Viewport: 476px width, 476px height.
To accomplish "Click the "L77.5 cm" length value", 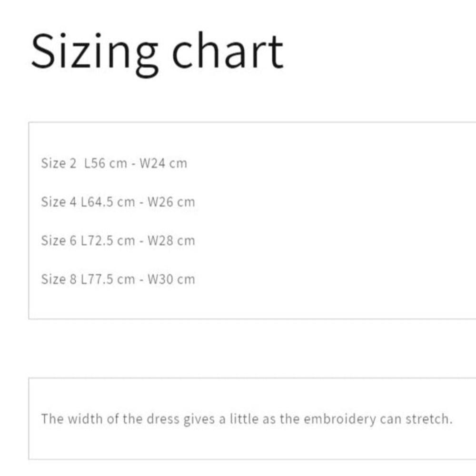I will tap(108, 279).
